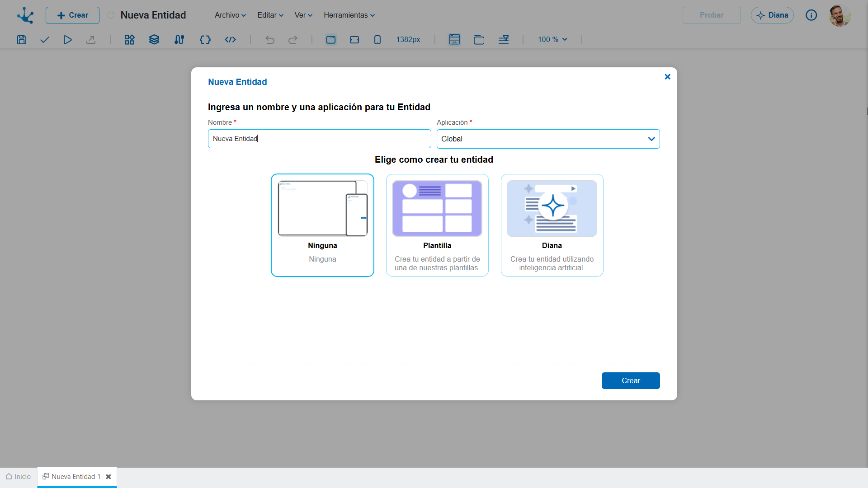This screenshot has width=868, height=488.
Task: Click the Diana assistant button
Action: click(x=772, y=15)
